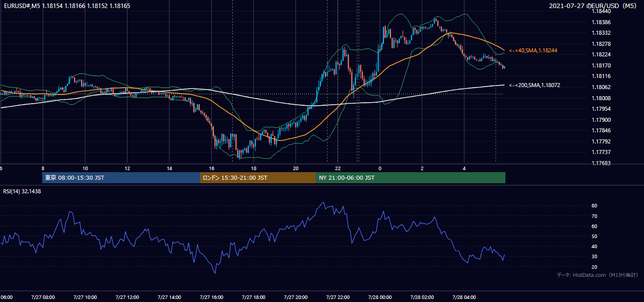Click price axis value 1.17792

[601, 141]
